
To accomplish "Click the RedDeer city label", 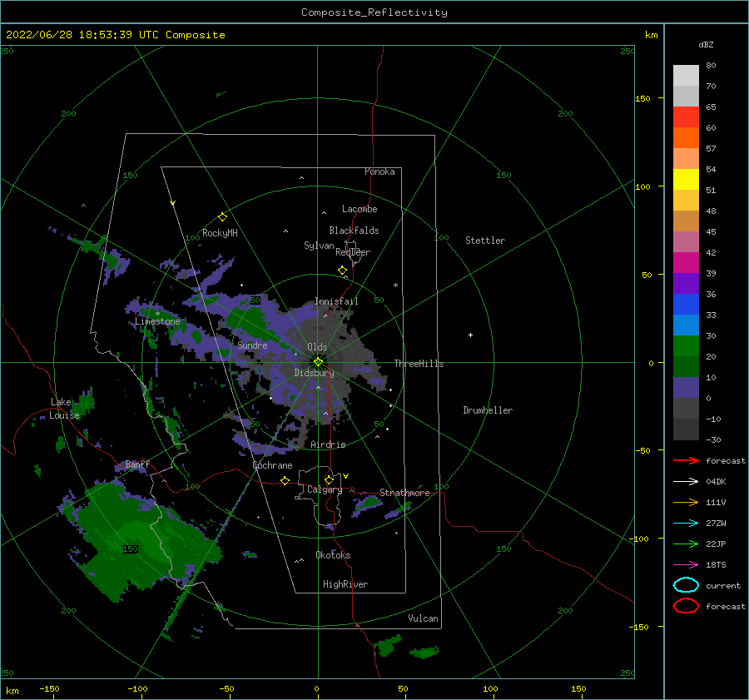I will click(x=353, y=252).
